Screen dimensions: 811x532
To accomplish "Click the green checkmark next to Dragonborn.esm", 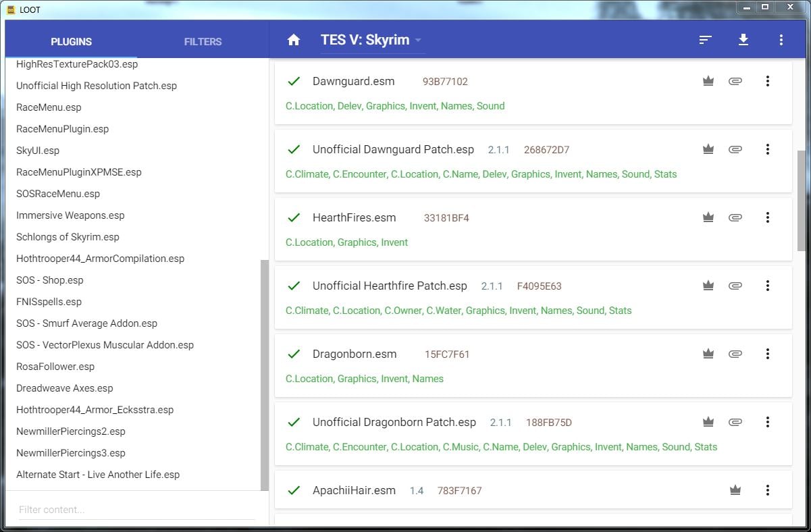I will tap(294, 354).
